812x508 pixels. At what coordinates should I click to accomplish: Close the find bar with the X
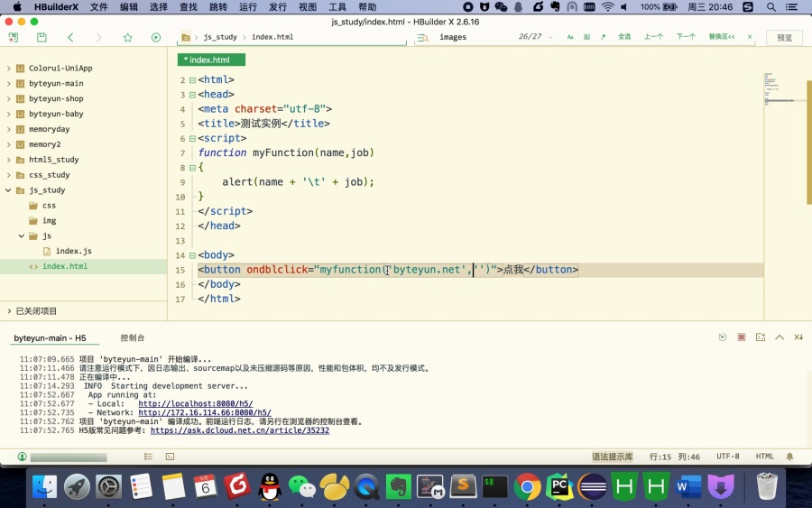(x=750, y=37)
